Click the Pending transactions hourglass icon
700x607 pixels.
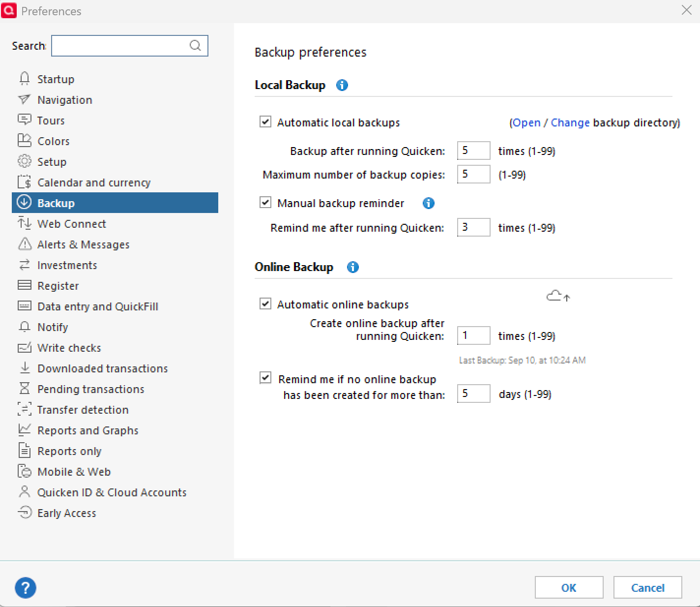pyautogui.click(x=24, y=389)
